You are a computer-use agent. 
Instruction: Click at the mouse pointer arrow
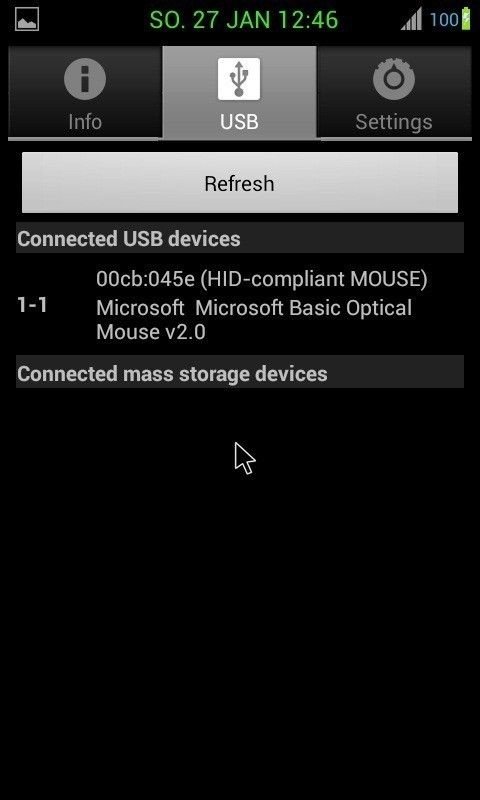click(x=244, y=458)
